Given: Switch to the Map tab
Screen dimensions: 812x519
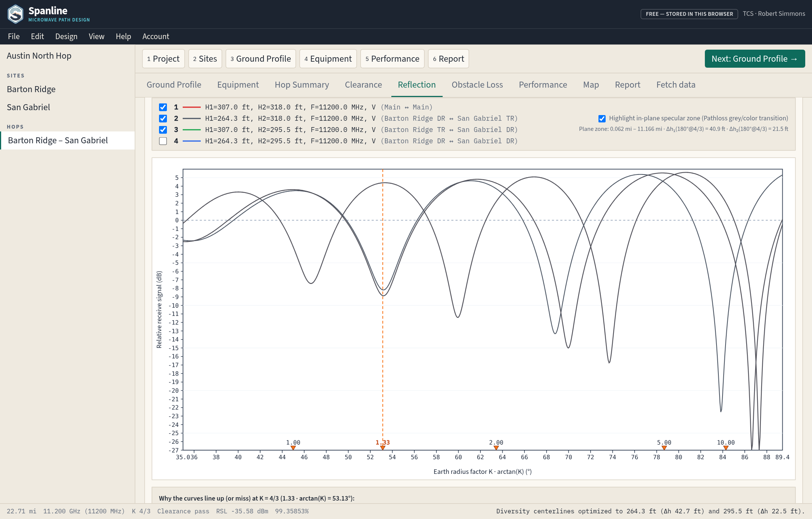Looking at the screenshot, I should (x=591, y=85).
